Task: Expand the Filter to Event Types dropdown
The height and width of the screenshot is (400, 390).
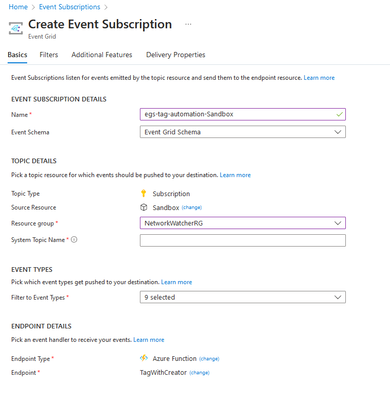Action: tap(243, 297)
